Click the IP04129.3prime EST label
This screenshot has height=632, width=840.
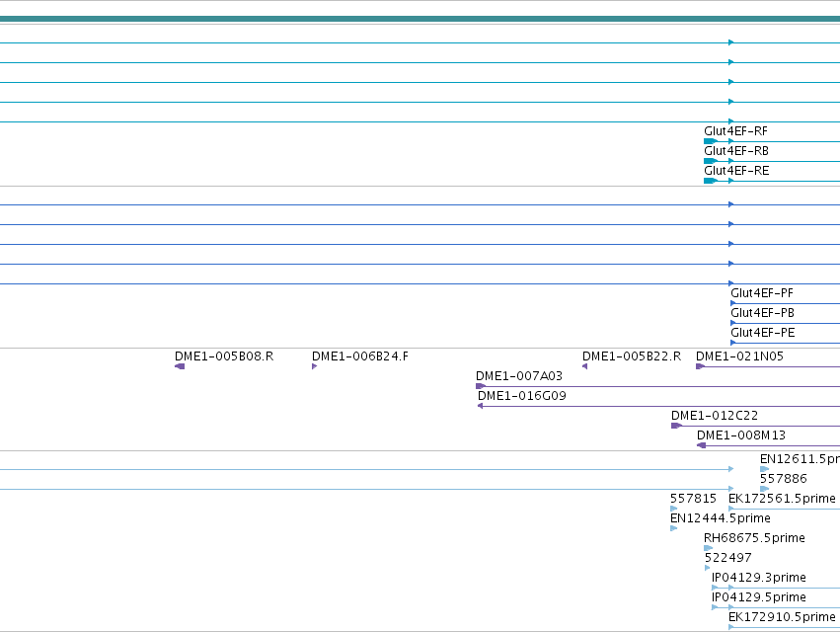[759, 579]
